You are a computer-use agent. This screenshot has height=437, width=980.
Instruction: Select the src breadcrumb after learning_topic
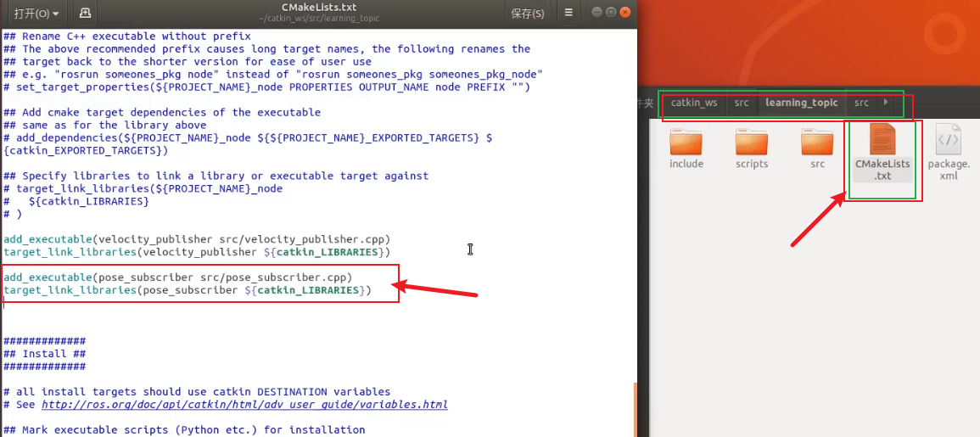(861, 103)
